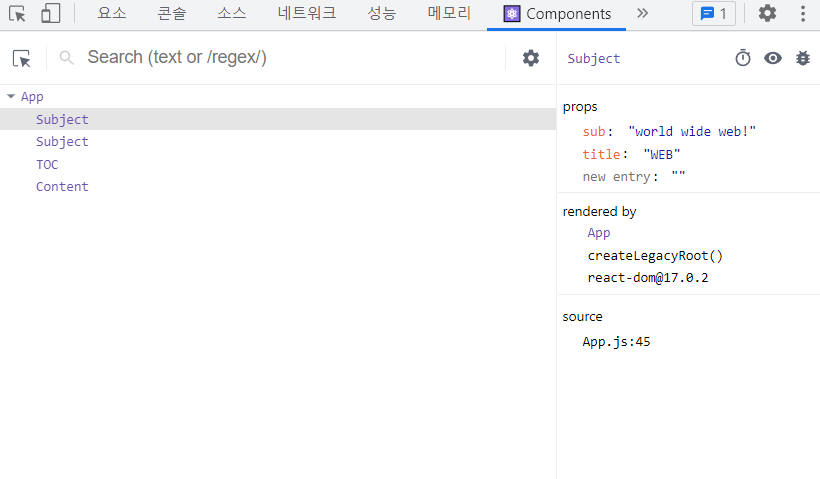
Task: Click the DevTools inspect element icon
Action: coord(17,14)
